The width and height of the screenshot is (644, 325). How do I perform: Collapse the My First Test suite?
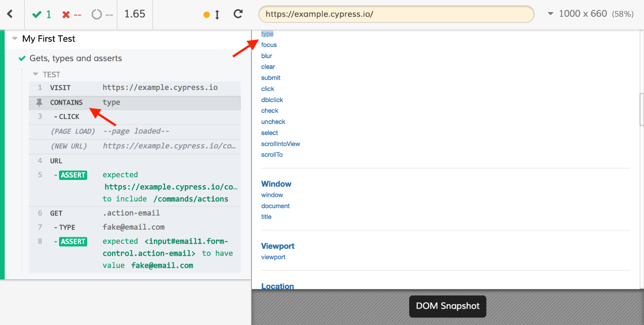(14, 38)
